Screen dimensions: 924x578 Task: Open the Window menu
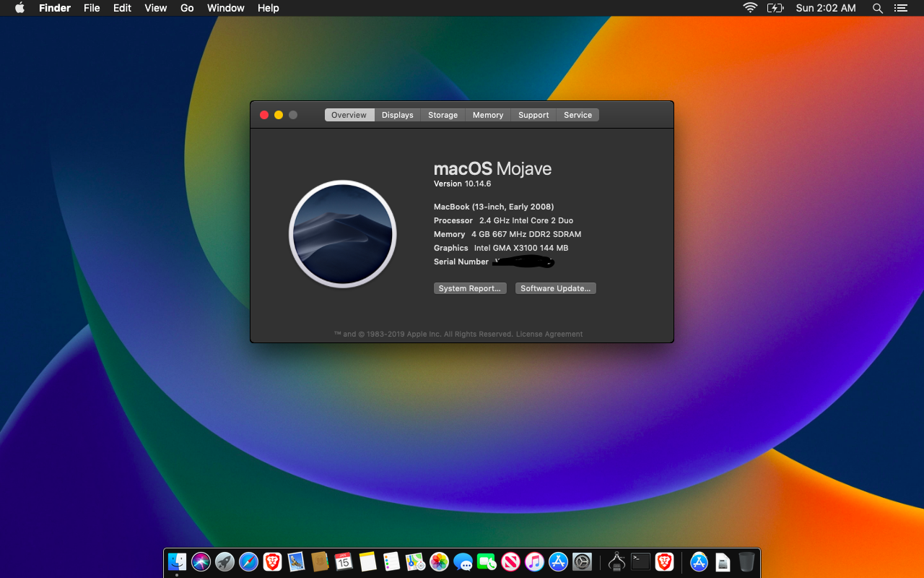pos(226,8)
